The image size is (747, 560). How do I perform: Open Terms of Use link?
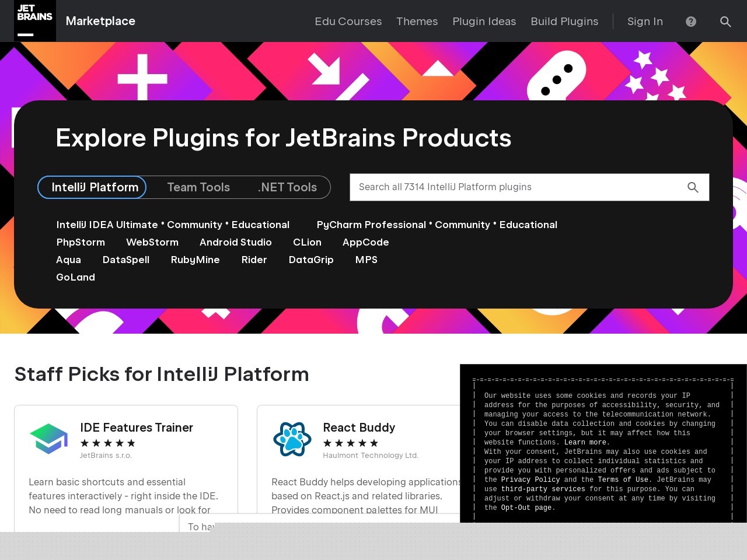click(623, 480)
